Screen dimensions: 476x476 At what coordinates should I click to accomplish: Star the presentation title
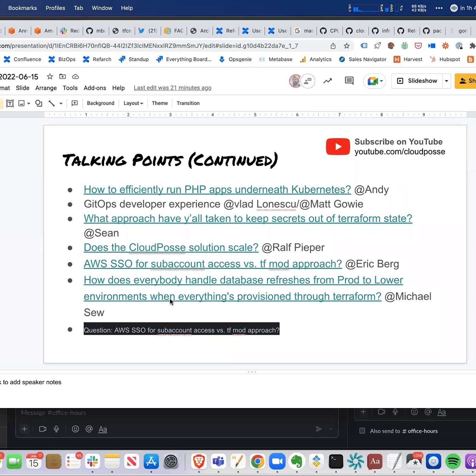(50, 76)
